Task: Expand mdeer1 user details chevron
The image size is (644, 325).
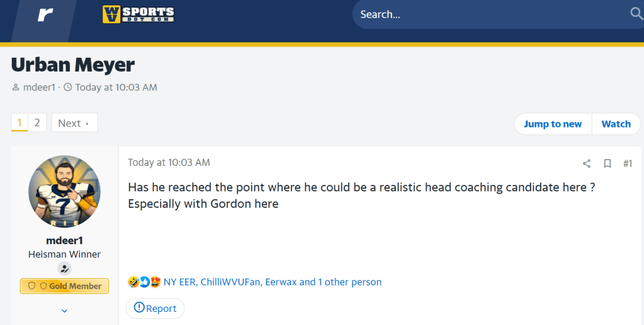Action: coord(64,311)
